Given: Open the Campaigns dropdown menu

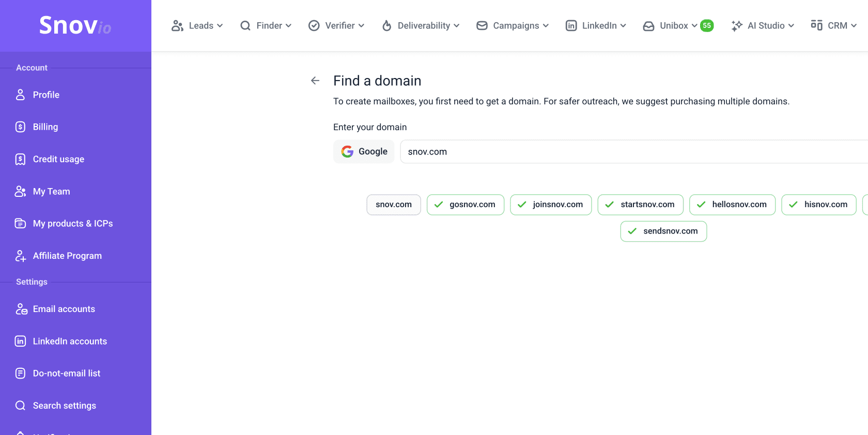Looking at the screenshot, I should (x=513, y=26).
